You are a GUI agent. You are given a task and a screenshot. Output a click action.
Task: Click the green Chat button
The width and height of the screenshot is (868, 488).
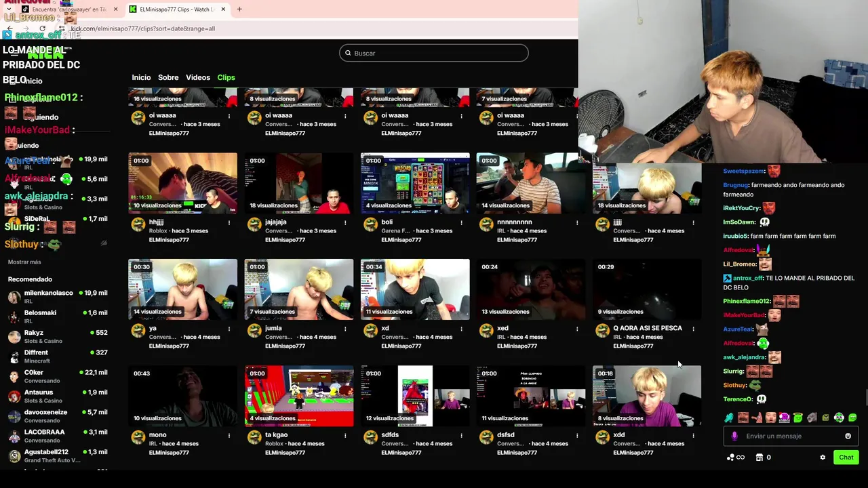pos(846,457)
